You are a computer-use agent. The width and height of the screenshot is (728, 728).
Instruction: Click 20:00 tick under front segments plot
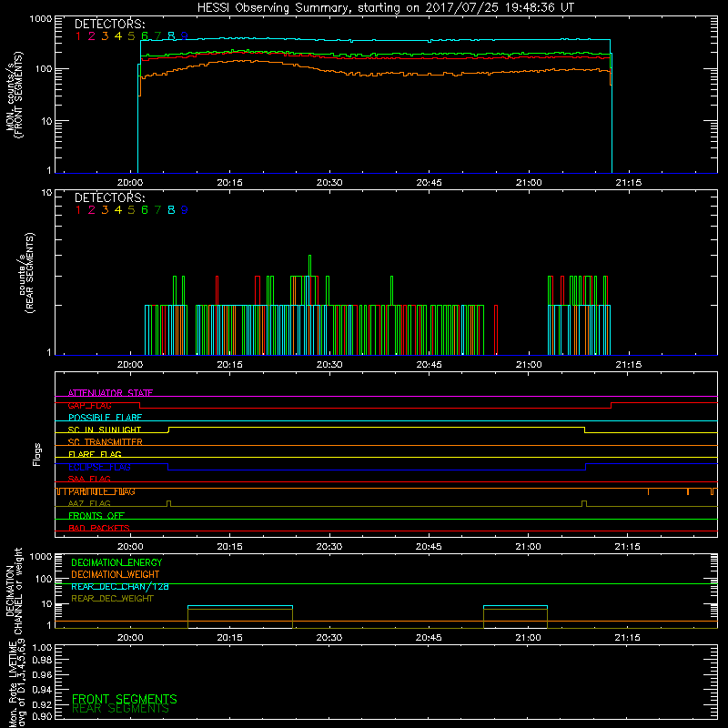tap(130, 183)
